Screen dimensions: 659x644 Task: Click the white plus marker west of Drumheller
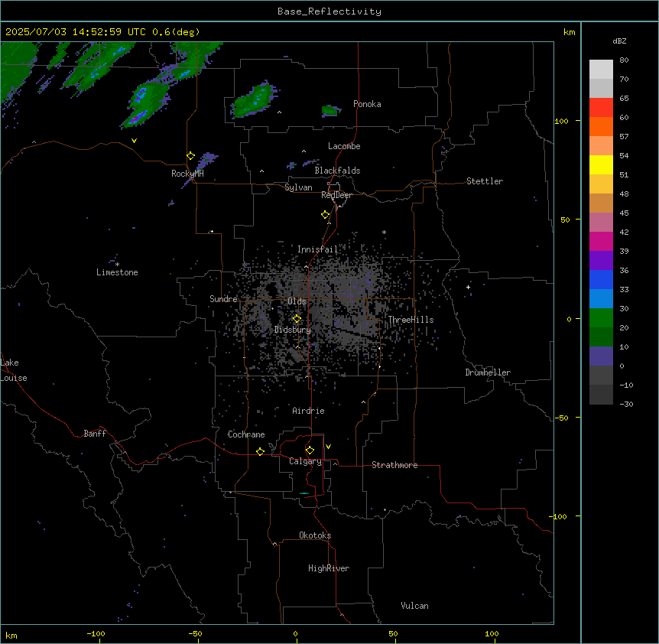[468, 287]
